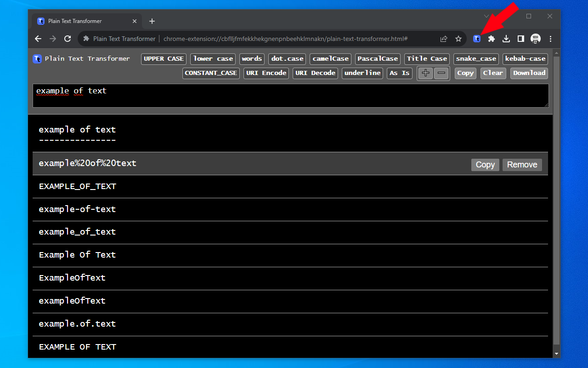The height and width of the screenshot is (368, 588).
Task: Select the Plain Text Transformer browser tab
Action: click(86, 21)
